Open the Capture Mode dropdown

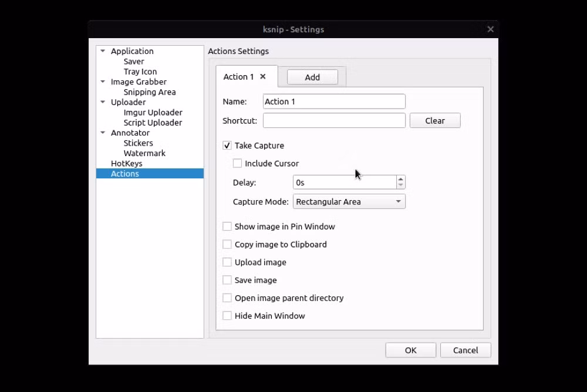coord(349,202)
